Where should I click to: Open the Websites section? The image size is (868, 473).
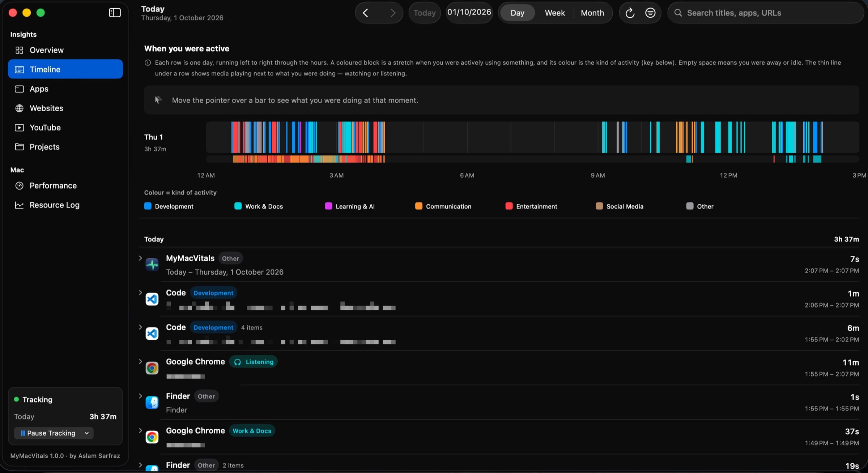tap(65, 108)
